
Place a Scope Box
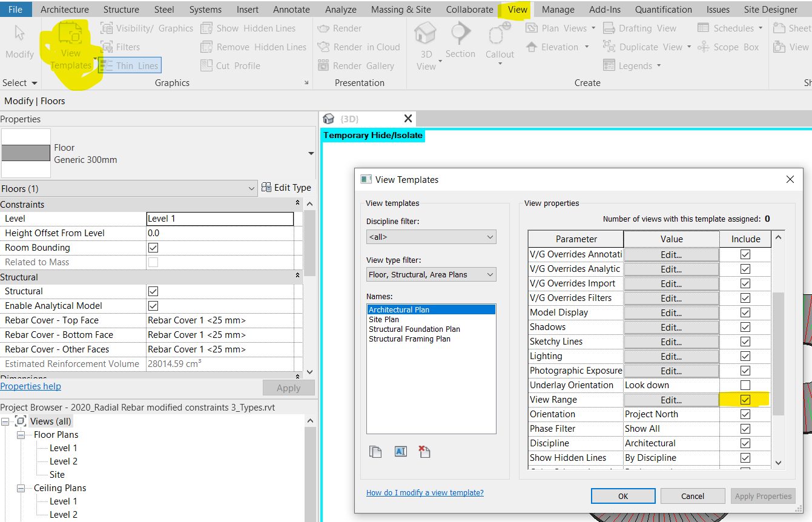click(x=730, y=47)
